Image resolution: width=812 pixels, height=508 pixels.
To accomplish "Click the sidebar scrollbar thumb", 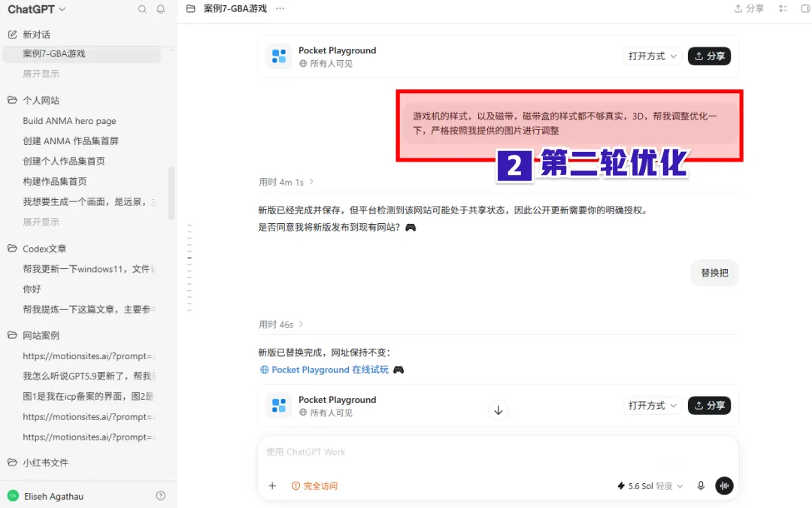I will pos(171,193).
